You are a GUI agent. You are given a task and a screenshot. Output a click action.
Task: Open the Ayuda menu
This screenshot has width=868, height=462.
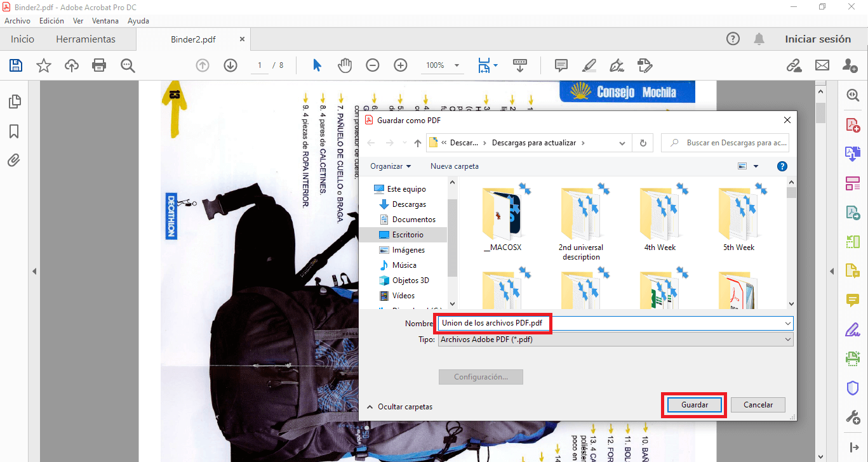pyautogui.click(x=138, y=21)
